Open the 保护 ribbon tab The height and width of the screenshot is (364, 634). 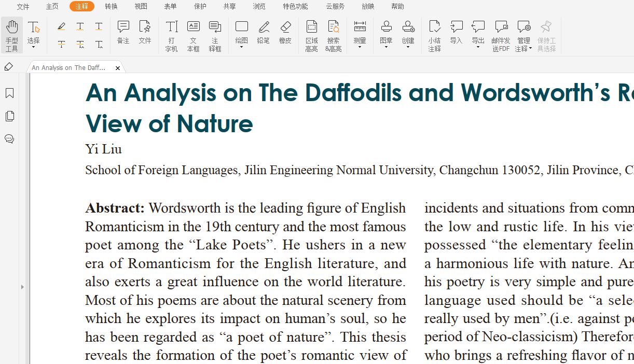(x=200, y=6)
